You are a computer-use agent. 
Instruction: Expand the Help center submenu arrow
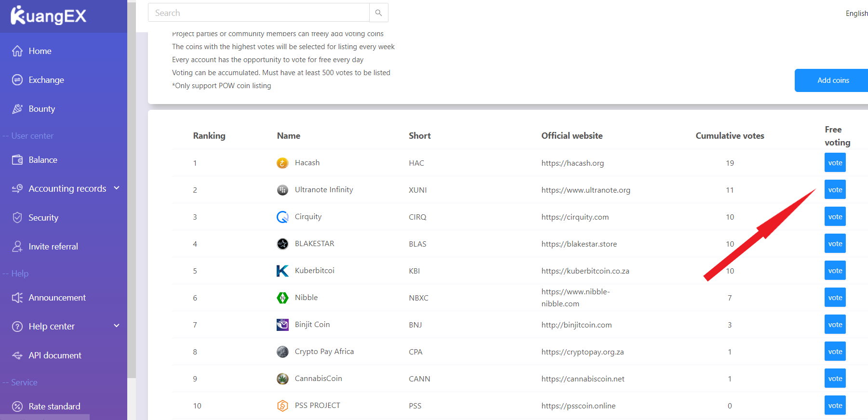click(x=117, y=326)
